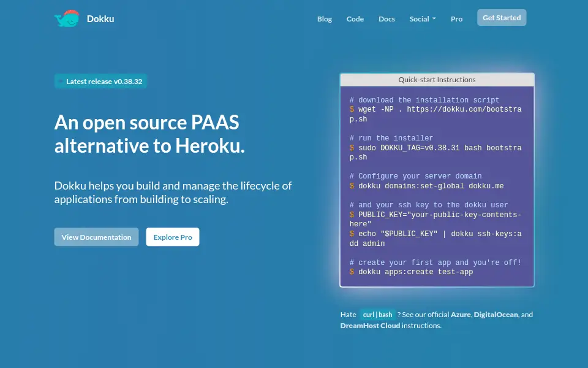Viewport: 588px width, 368px height.
Task: Open the Blog page
Action: (325, 19)
